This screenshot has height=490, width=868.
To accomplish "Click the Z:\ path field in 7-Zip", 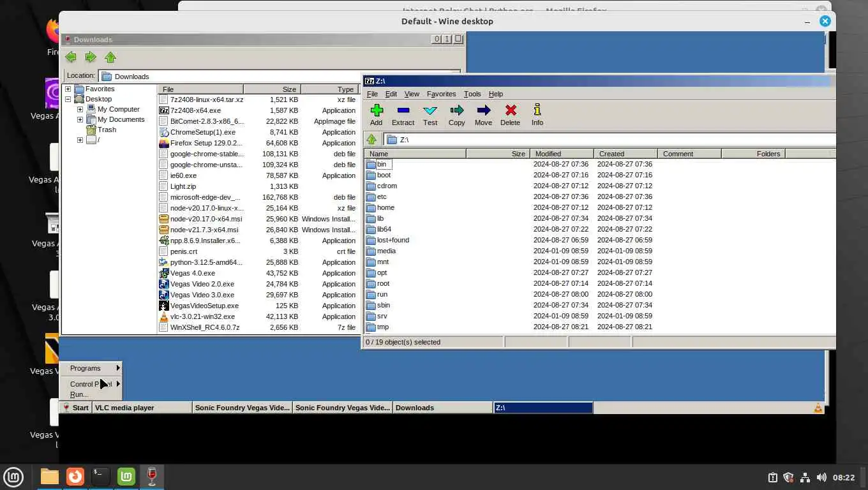I will pyautogui.click(x=610, y=140).
